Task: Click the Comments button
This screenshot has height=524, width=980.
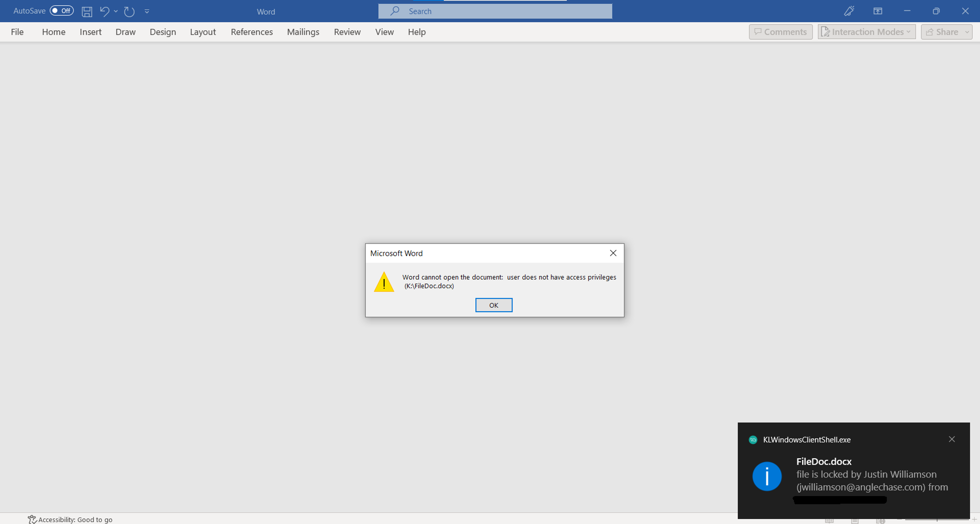Action: [781, 32]
